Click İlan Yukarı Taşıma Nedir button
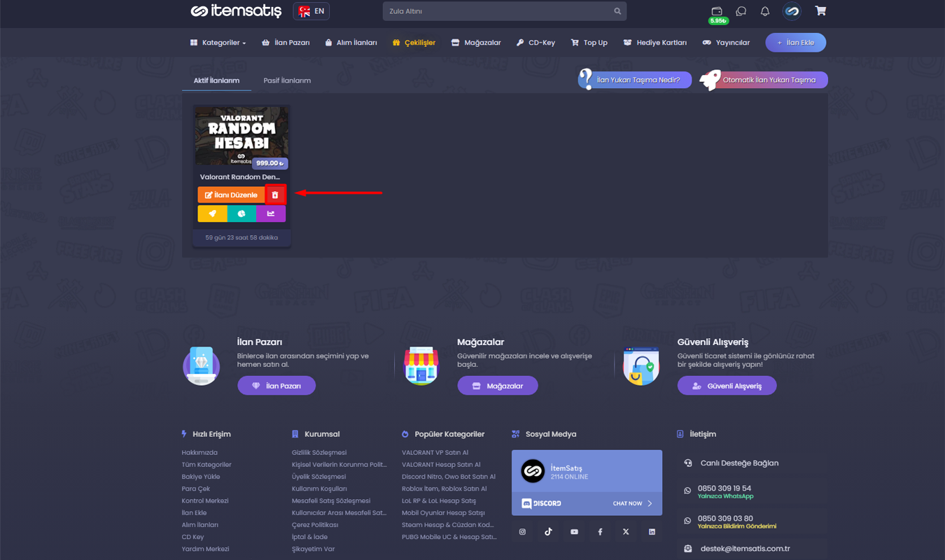 tap(635, 80)
